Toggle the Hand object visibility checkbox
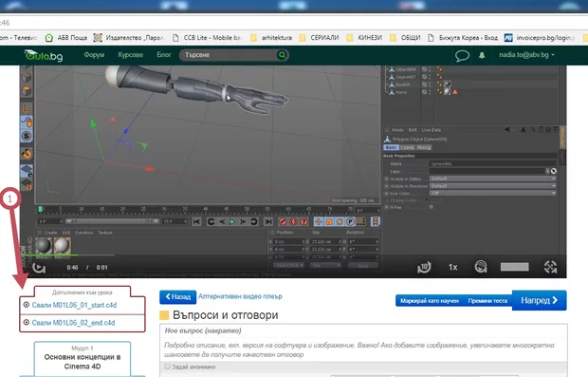This screenshot has width=588, height=377. [424, 91]
